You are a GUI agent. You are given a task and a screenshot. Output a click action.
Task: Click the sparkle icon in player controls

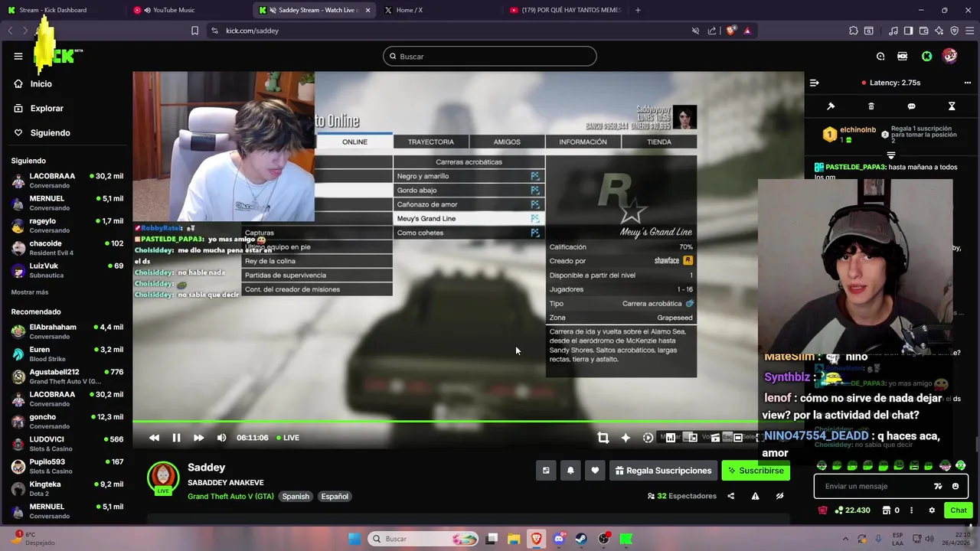point(626,438)
